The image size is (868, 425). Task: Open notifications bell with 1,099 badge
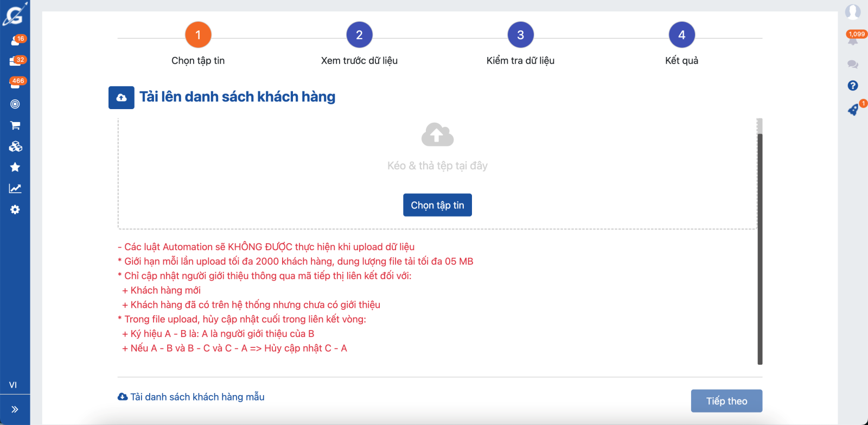[x=853, y=40]
